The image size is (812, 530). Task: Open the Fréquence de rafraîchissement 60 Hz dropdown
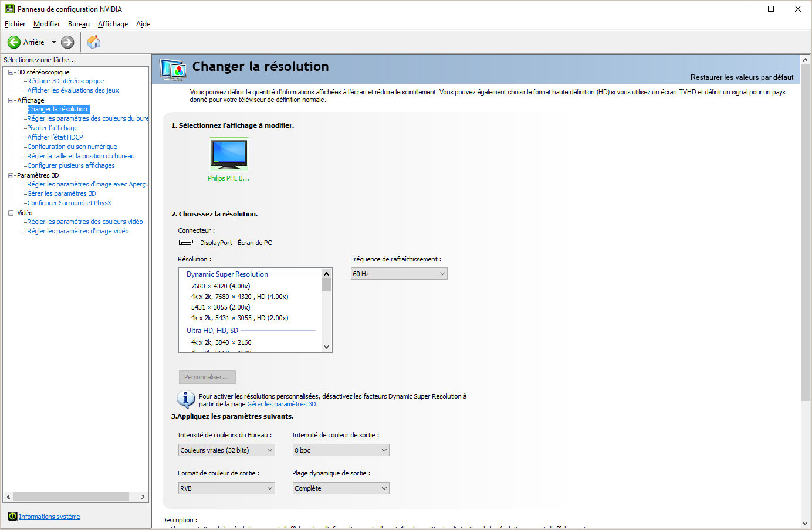tap(399, 274)
